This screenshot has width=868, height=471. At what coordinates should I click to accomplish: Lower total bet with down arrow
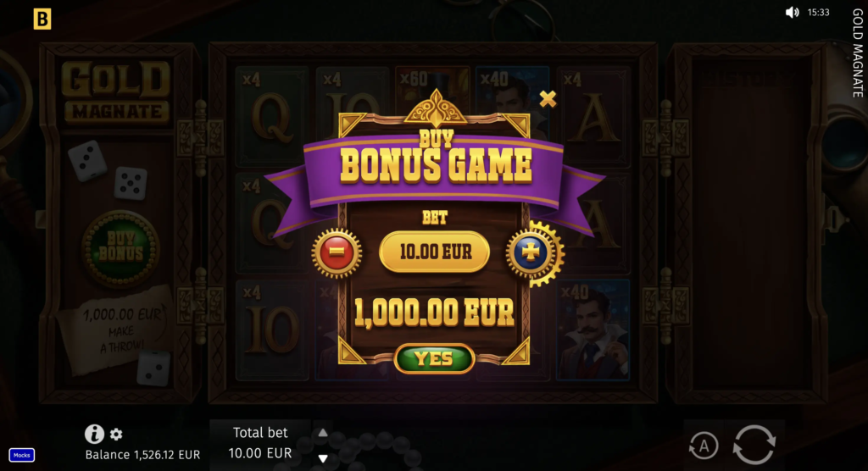pyautogui.click(x=323, y=459)
